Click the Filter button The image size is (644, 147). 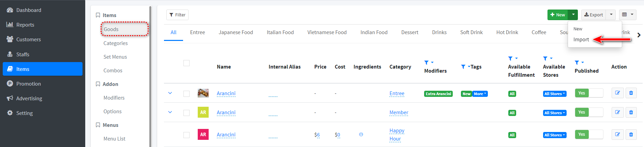coord(177,15)
